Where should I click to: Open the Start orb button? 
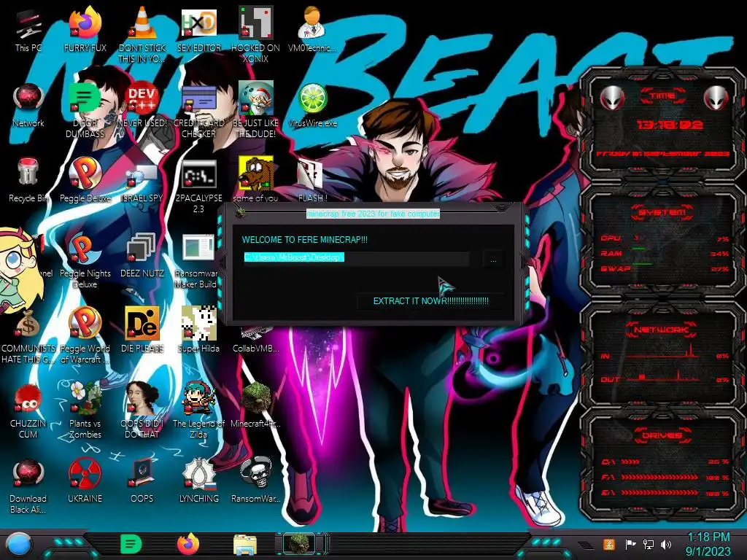pyautogui.click(x=19, y=545)
